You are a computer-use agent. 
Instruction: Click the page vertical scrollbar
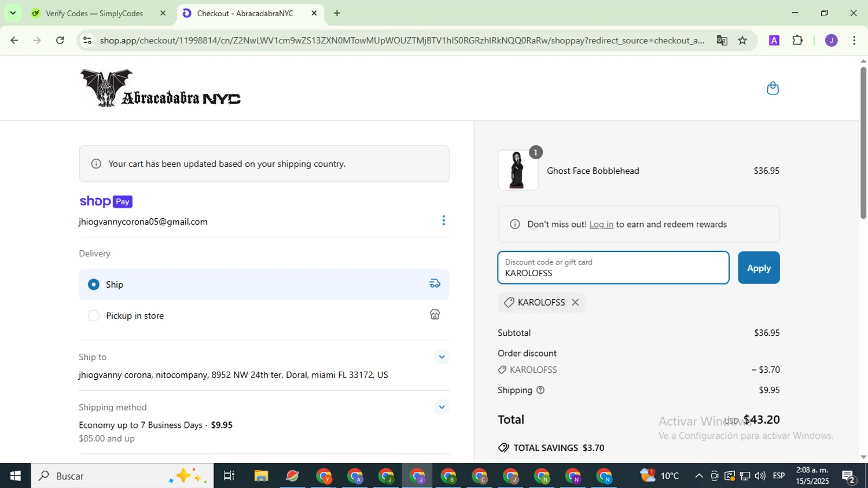863,143
